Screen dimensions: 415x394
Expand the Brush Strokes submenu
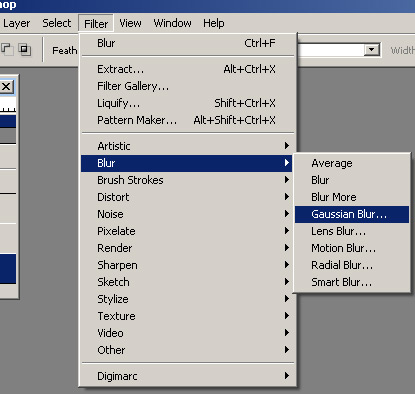coord(187,180)
